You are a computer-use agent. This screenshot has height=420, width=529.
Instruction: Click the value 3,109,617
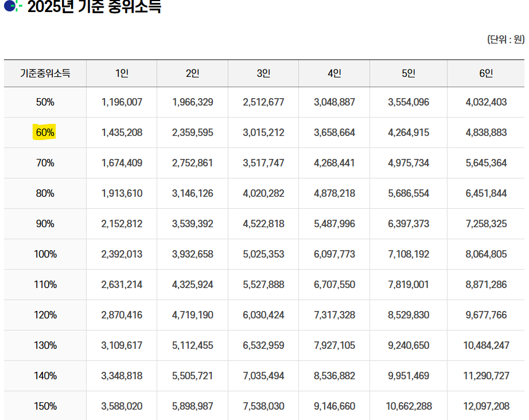tap(122, 345)
